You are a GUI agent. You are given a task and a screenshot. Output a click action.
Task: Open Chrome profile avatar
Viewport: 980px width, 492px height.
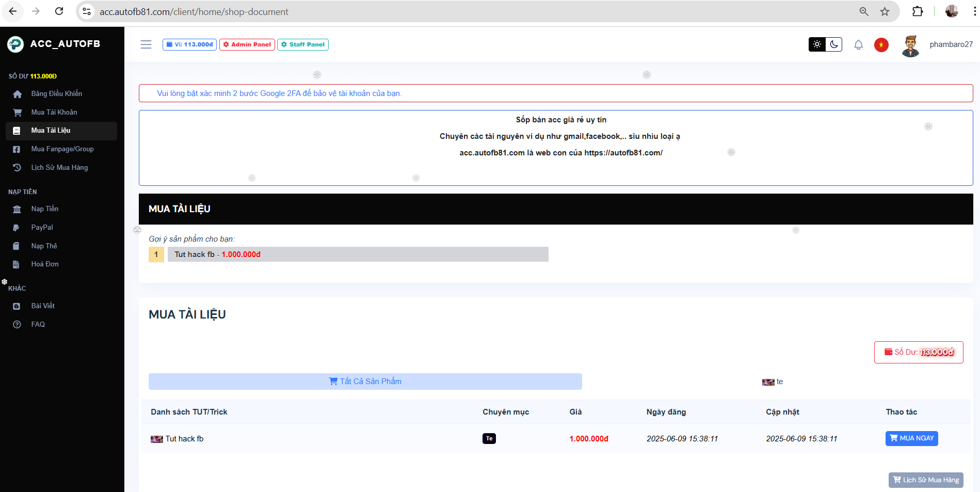(952, 11)
